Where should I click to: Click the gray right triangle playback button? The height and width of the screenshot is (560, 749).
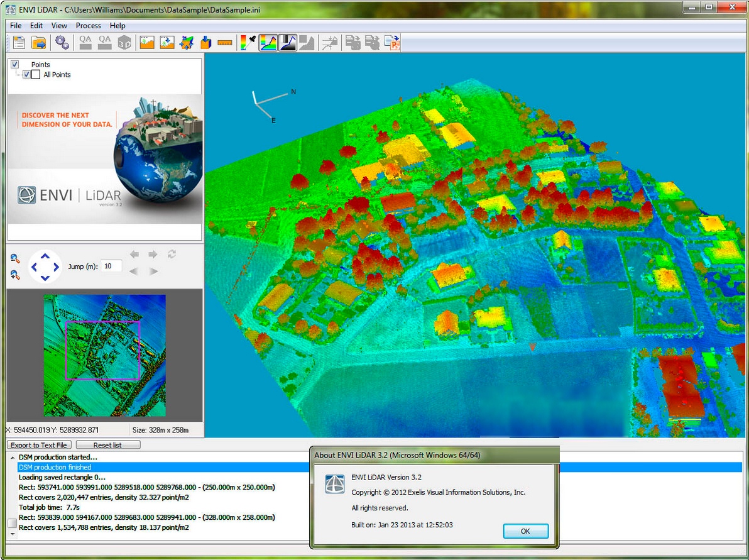(153, 272)
